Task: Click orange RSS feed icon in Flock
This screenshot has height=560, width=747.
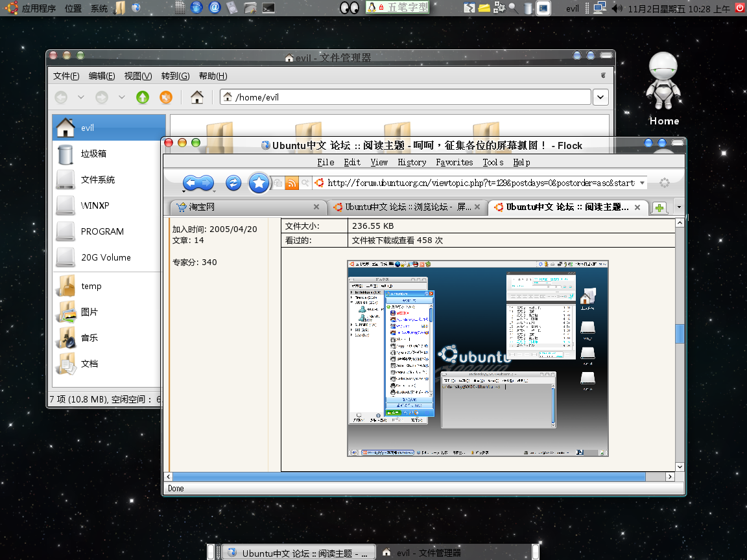Action: point(292,183)
